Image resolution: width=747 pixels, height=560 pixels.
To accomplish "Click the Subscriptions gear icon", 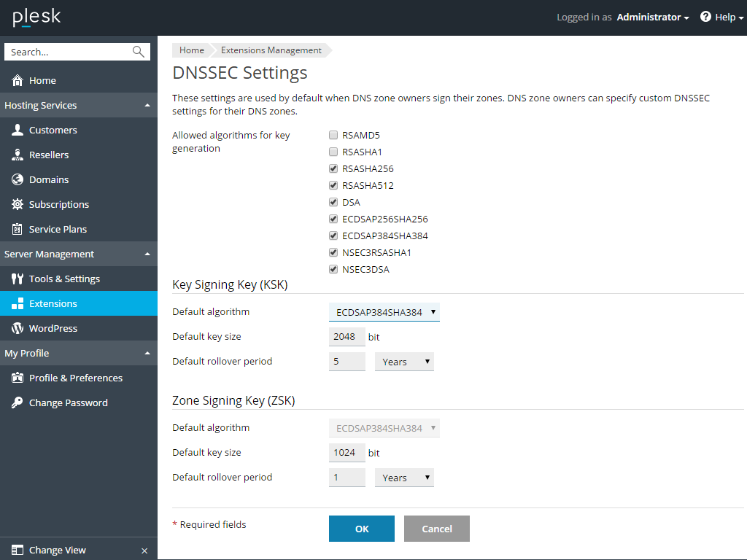I will 18,204.
